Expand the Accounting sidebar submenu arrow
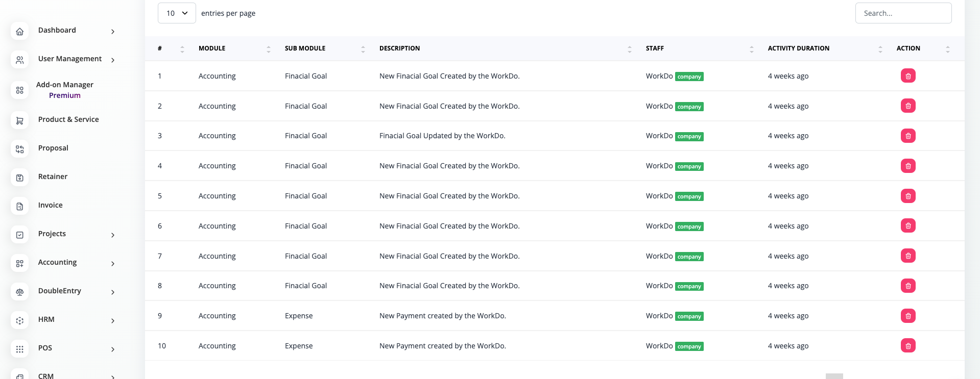This screenshot has height=379, width=980. point(113,264)
